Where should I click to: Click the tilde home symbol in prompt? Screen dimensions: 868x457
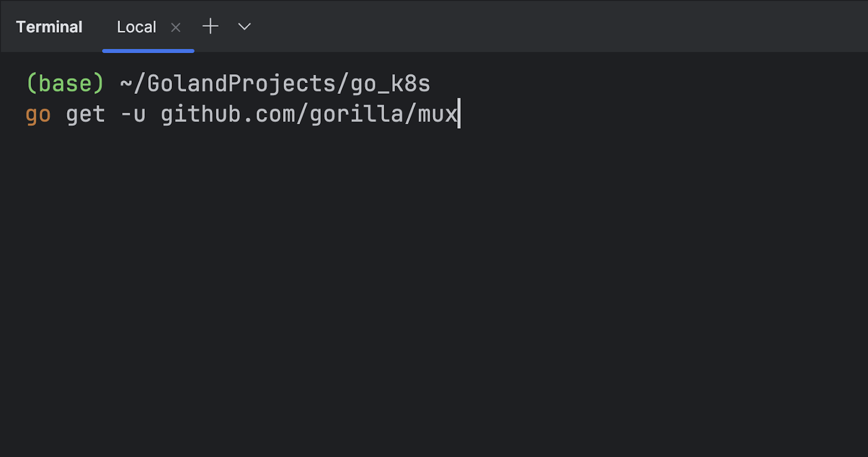coord(126,84)
